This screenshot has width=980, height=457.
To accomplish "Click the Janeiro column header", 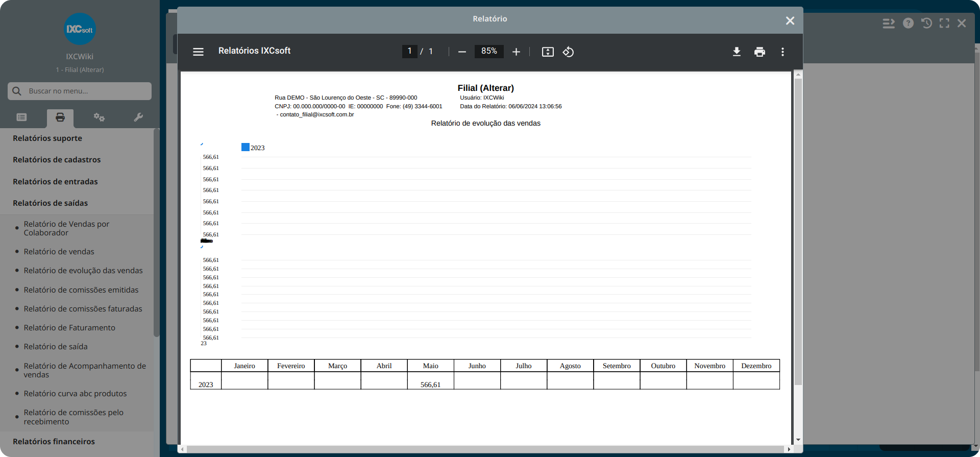I will [x=244, y=366].
